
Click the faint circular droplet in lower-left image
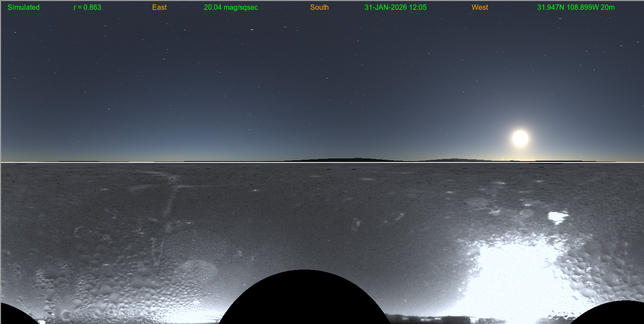tap(196, 270)
